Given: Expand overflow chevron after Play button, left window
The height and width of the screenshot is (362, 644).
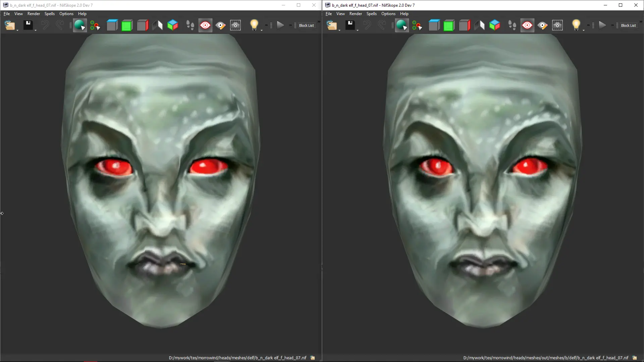Looking at the screenshot, I should (290, 25).
